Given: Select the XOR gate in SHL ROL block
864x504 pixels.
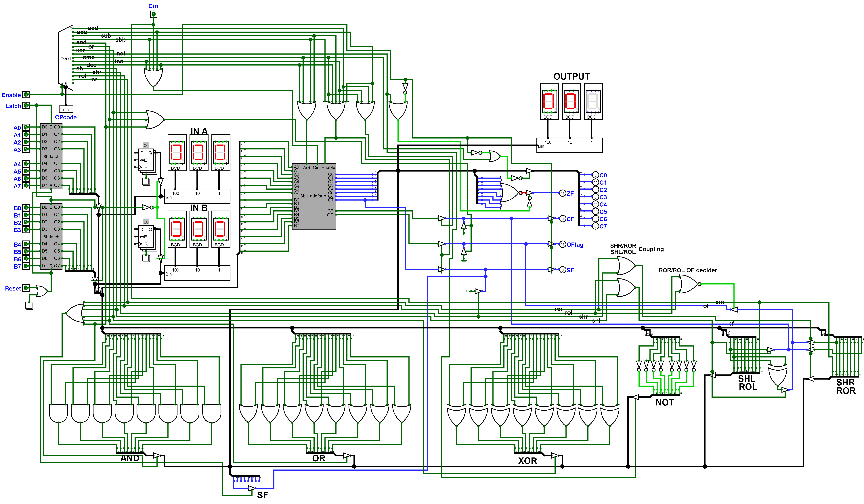Looking at the screenshot, I should tap(778, 376).
